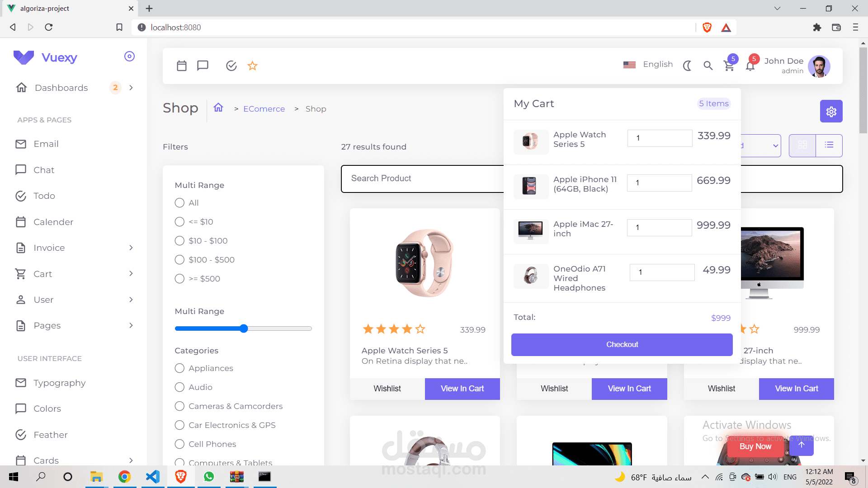Open the purple settings gear button
Screen dimensions: 868x488
tap(831, 112)
